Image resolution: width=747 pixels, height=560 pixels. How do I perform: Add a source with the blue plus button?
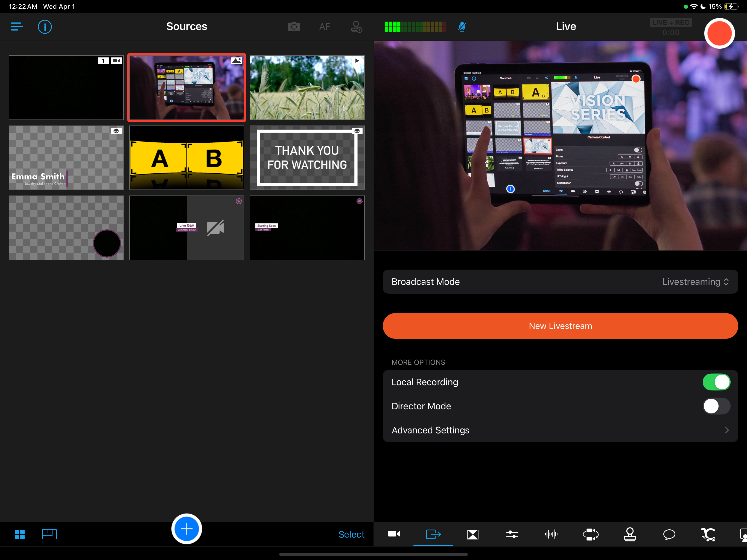coord(186,529)
